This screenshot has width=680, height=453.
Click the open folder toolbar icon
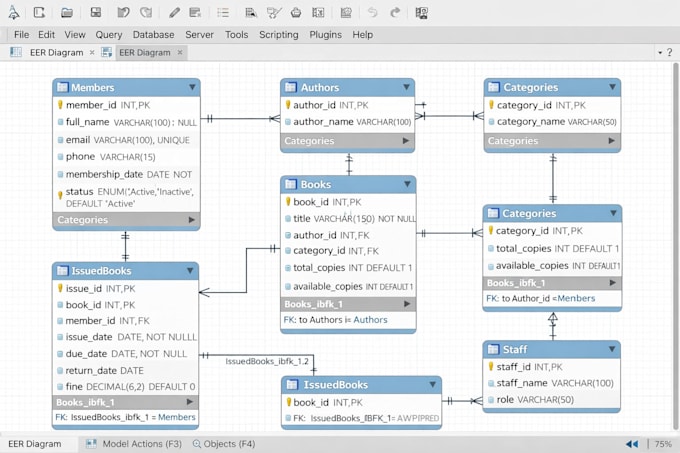(x=66, y=12)
